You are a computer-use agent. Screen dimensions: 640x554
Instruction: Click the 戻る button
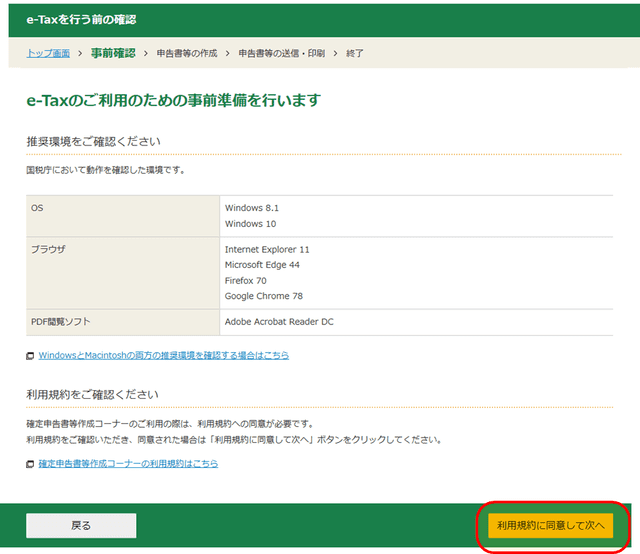pyautogui.click(x=81, y=525)
